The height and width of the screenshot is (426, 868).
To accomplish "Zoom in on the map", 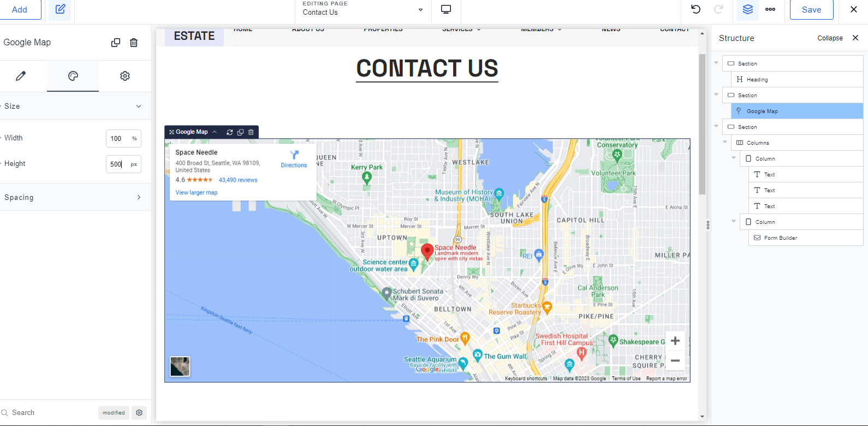I will [675, 341].
